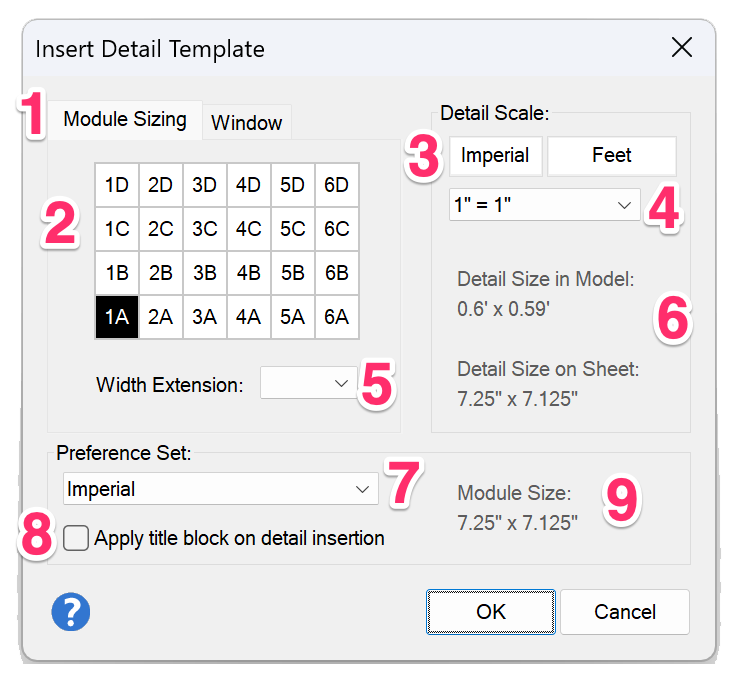
Task: Confirm with the OK button
Action: tap(491, 612)
